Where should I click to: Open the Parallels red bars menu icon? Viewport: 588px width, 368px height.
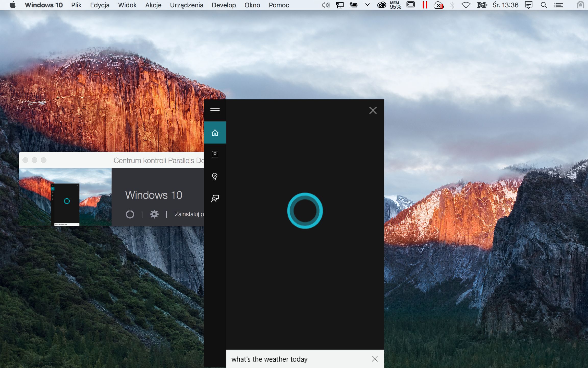tap(425, 5)
